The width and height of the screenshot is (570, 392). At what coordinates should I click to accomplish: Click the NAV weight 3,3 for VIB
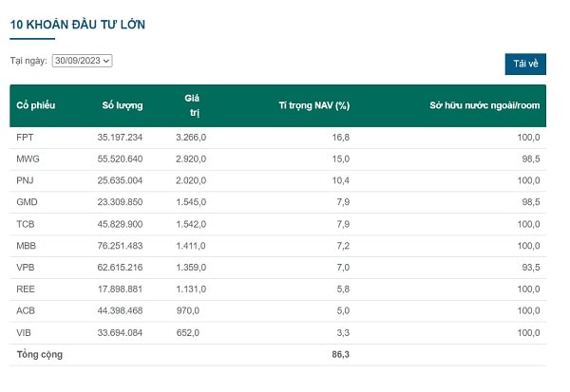(x=343, y=333)
